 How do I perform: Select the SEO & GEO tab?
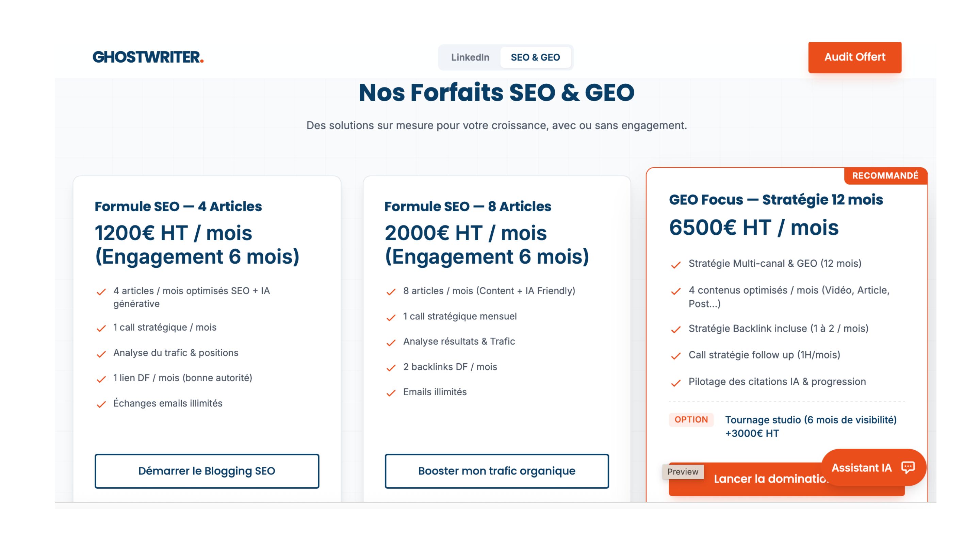(x=535, y=57)
